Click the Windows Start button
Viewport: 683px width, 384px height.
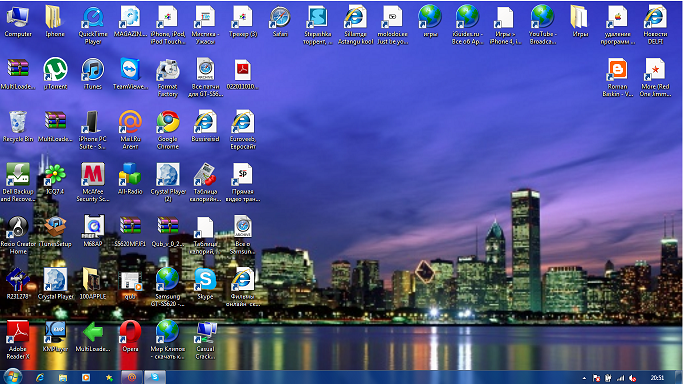pyautogui.click(x=13, y=377)
